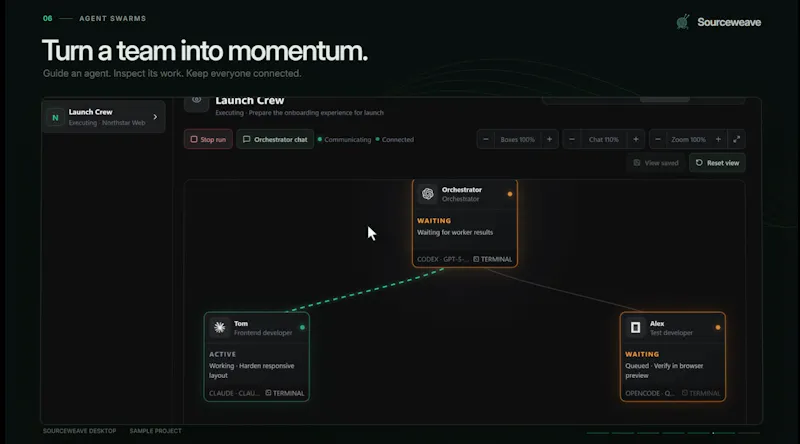
Task: Zoom in using the Zoom plus
Action: [718, 139]
